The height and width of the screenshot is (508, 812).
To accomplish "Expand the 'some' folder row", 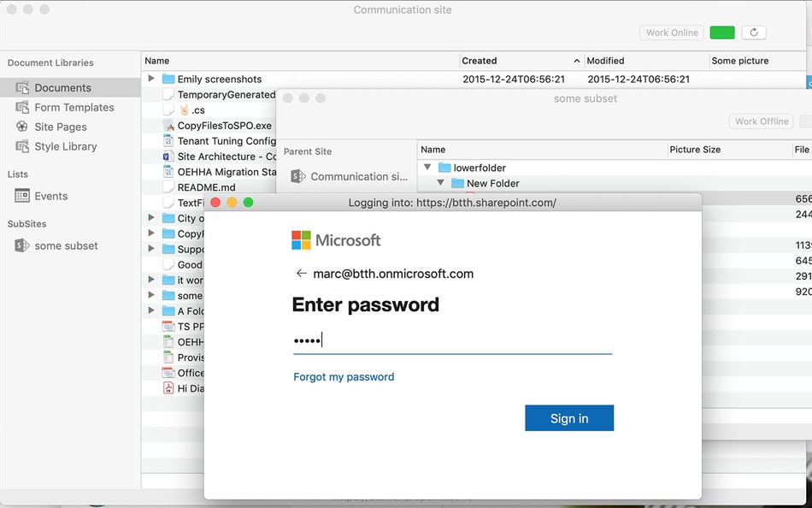I will (151, 295).
